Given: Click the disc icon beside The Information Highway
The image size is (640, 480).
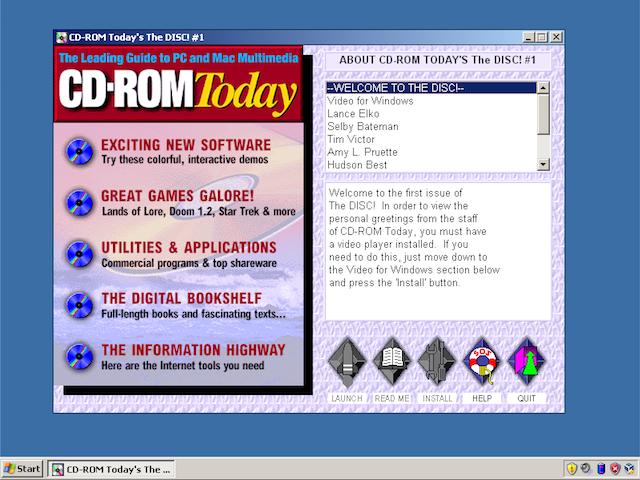Looking at the screenshot, I should [79, 356].
